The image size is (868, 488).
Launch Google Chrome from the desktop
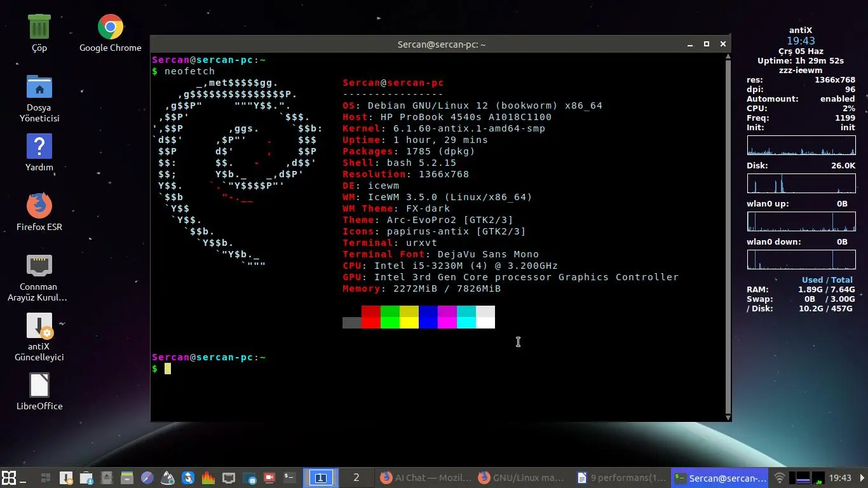(110, 33)
